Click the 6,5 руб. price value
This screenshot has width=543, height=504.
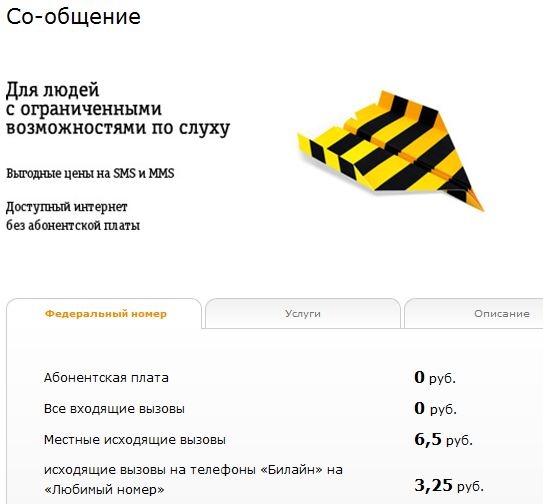[443, 440]
